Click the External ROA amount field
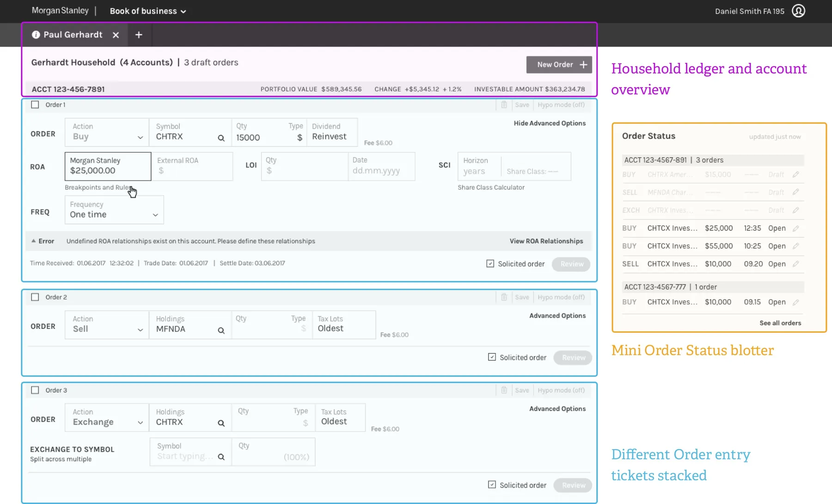 tap(192, 166)
